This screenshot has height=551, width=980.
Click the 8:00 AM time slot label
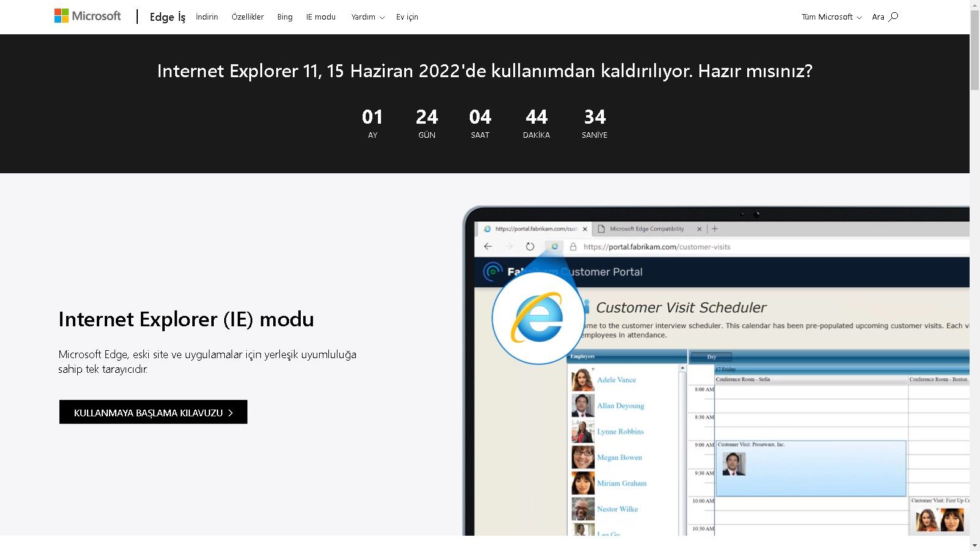704,389
